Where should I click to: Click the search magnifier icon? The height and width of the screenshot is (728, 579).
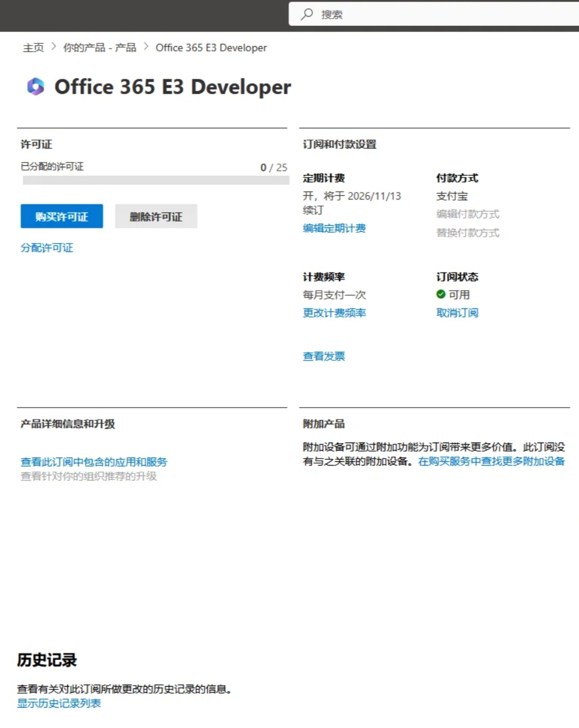pos(307,14)
